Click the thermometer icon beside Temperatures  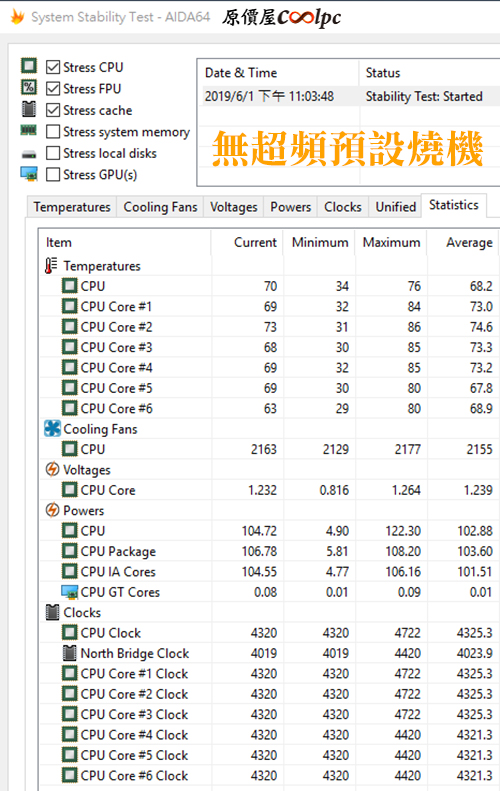coord(51,266)
